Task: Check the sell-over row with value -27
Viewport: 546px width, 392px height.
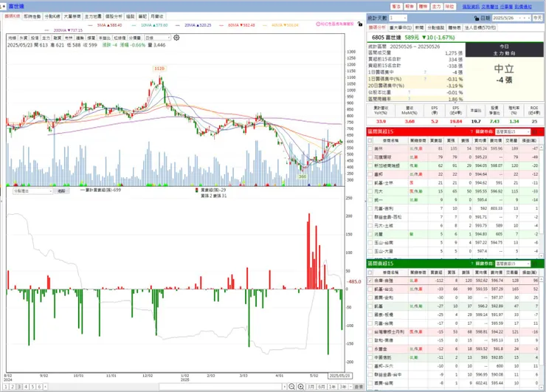Action: (x=370, y=306)
